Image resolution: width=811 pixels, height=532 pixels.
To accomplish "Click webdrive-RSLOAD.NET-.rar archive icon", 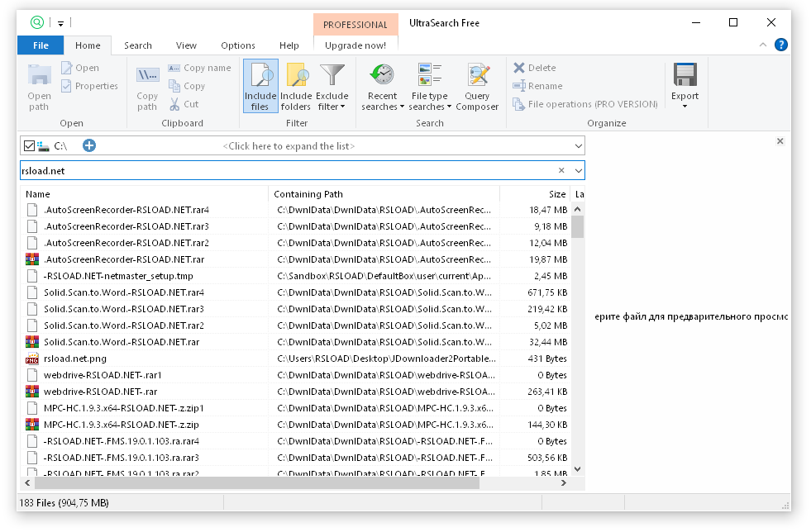I will click(x=32, y=392).
